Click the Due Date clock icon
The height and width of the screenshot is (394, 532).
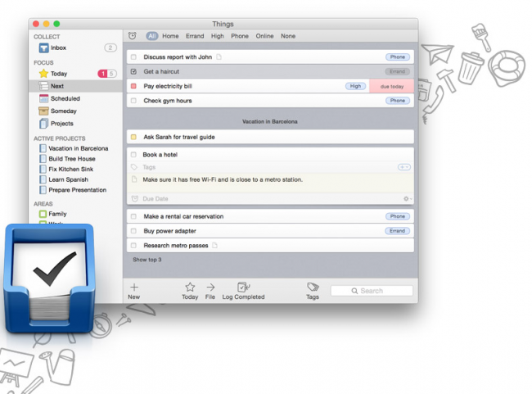[x=135, y=199]
